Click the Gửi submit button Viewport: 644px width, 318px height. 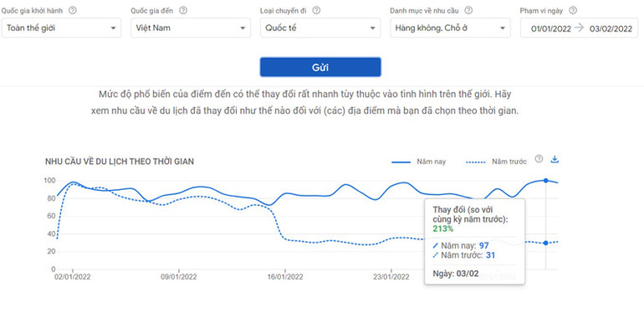(x=320, y=67)
